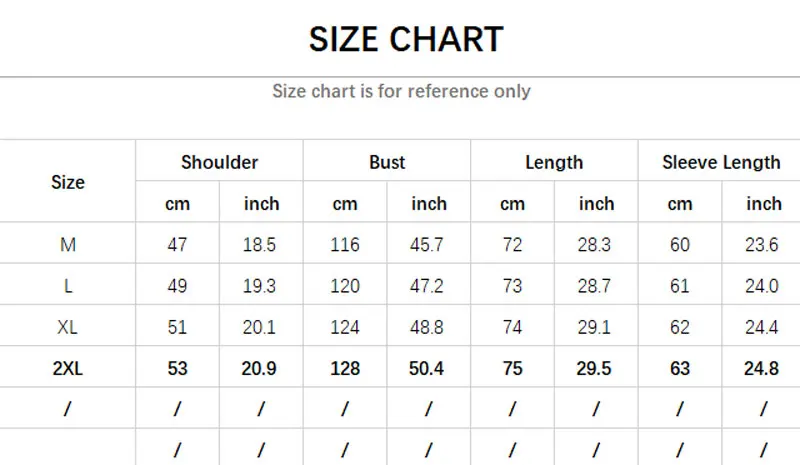The image size is (800, 465).
Task: Click the 'Size chart is for reference only' note
Action: point(401,91)
